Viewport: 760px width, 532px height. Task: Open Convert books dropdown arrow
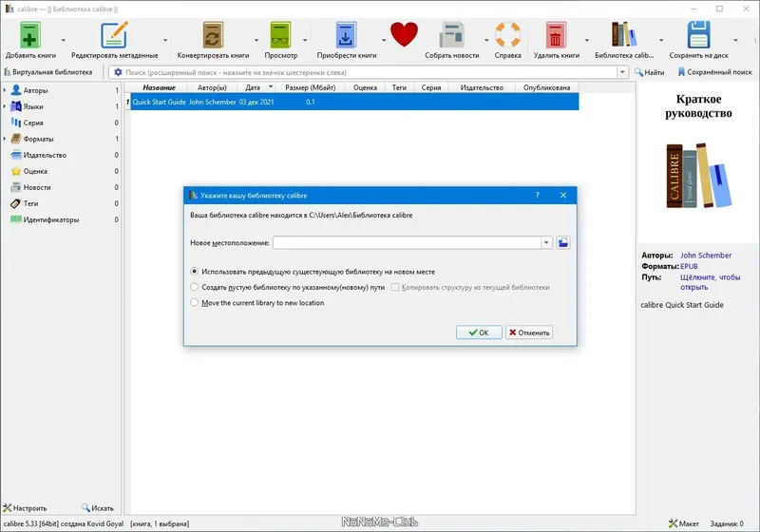click(256, 40)
